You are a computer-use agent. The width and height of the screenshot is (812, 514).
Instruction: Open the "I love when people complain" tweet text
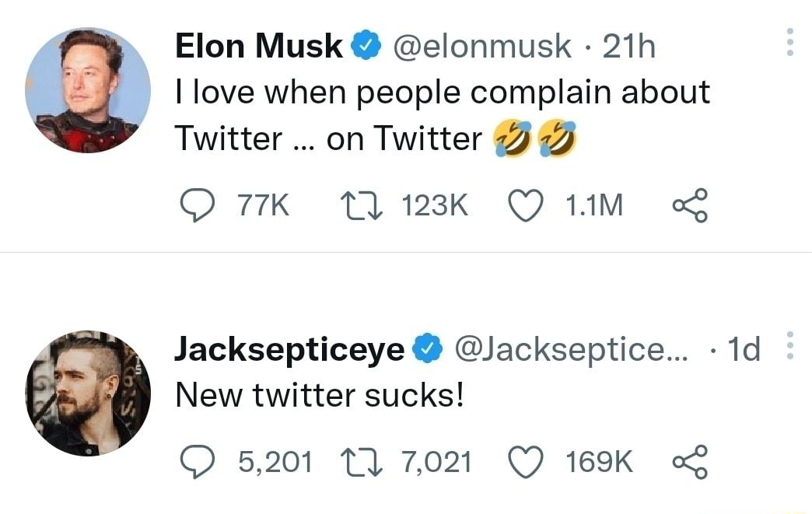pos(442,93)
